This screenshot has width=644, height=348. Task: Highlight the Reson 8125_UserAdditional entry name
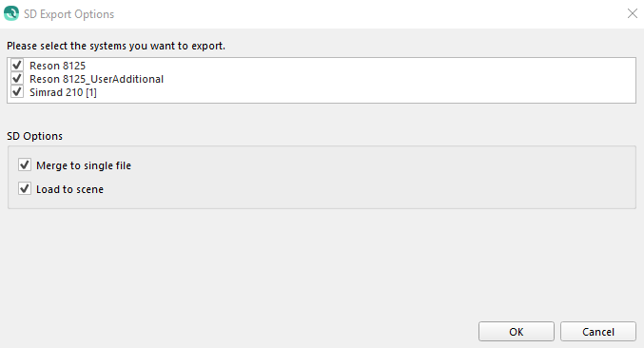pyautogui.click(x=96, y=79)
